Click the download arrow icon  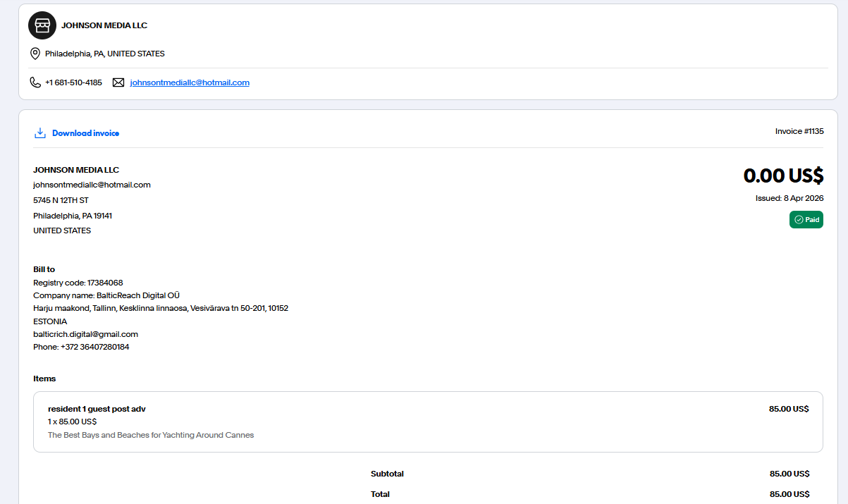click(x=40, y=133)
